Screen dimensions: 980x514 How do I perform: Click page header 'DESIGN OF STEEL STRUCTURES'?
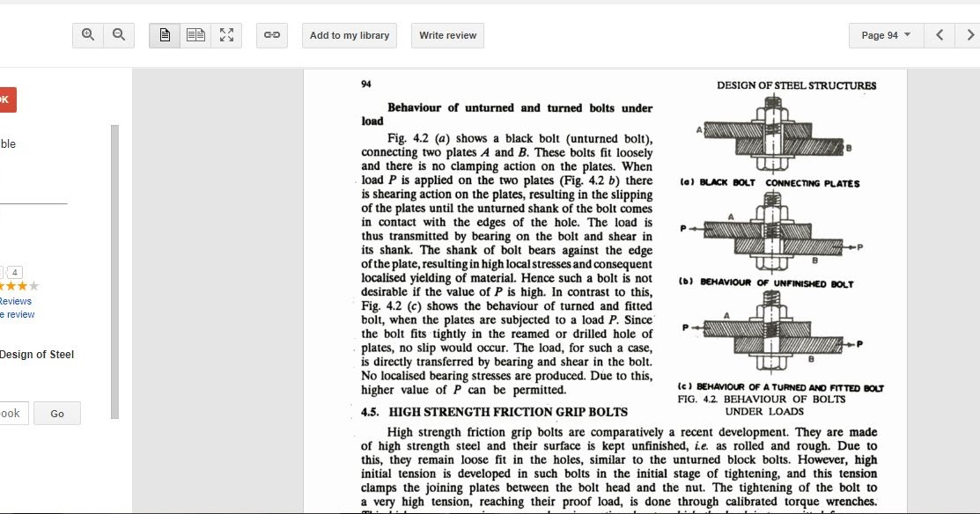click(796, 85)
